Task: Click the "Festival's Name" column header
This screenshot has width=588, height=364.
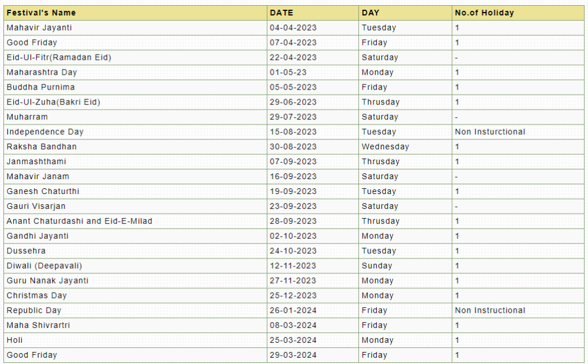Action: point(41,13)
